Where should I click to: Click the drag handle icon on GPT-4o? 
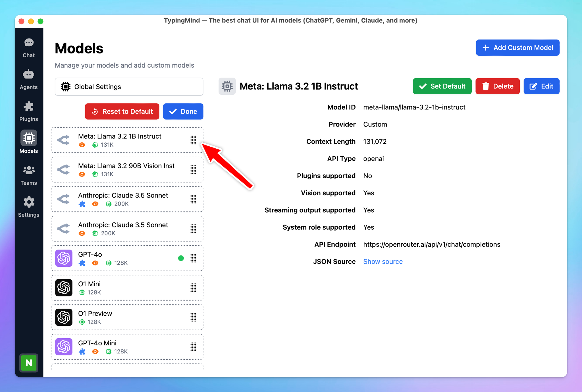pos(194,258)
